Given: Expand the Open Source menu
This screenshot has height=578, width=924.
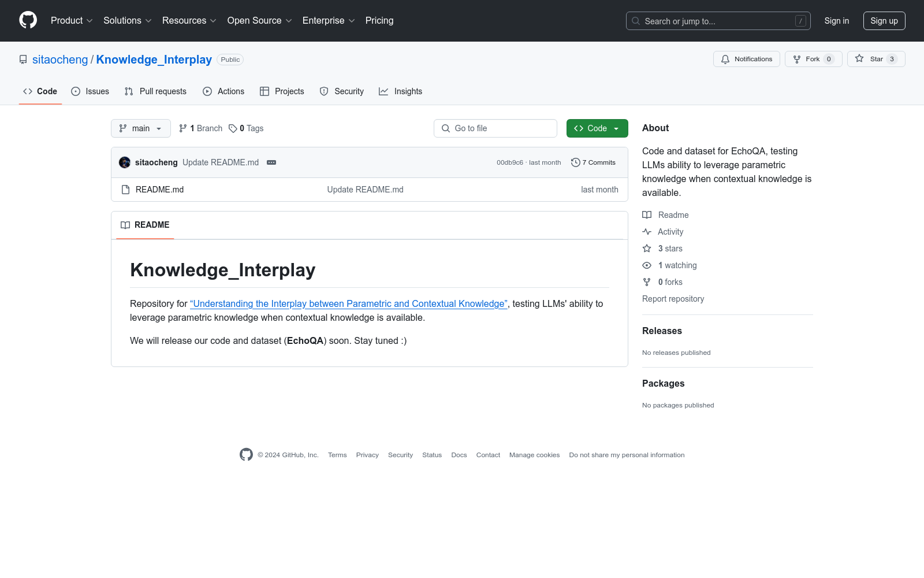Looking at the screenshot, I should point(260,20).
